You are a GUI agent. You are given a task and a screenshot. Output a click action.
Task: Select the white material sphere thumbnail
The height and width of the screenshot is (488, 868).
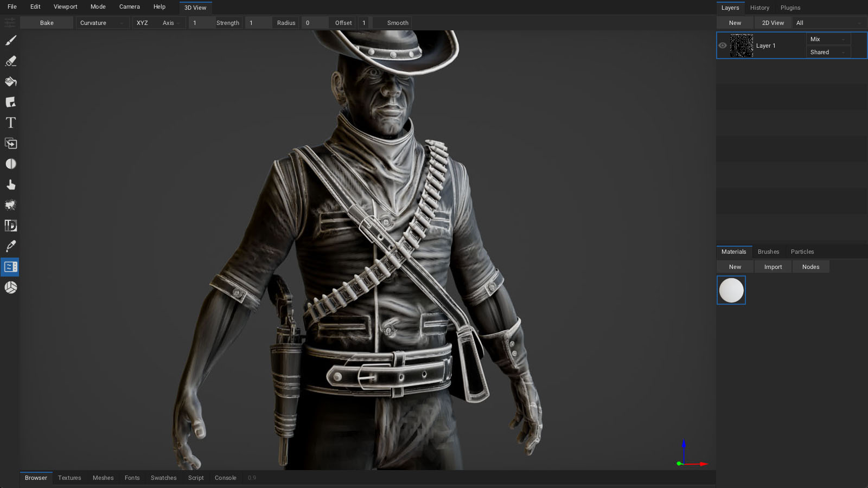731,290
